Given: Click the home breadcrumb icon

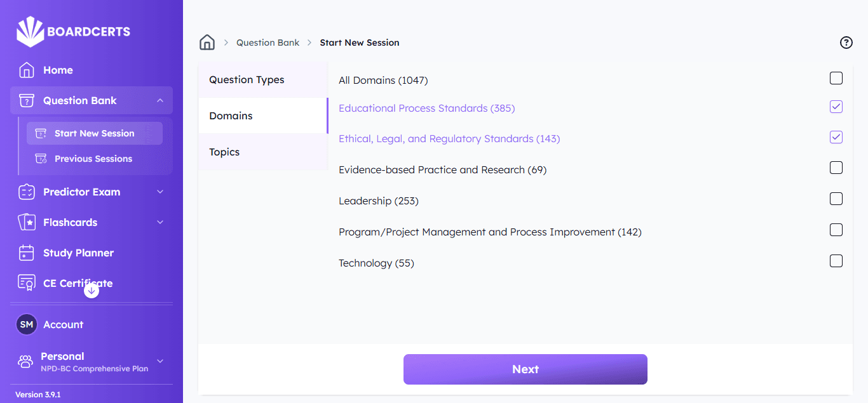Looking at the screenshot, I should click(207, 43).
